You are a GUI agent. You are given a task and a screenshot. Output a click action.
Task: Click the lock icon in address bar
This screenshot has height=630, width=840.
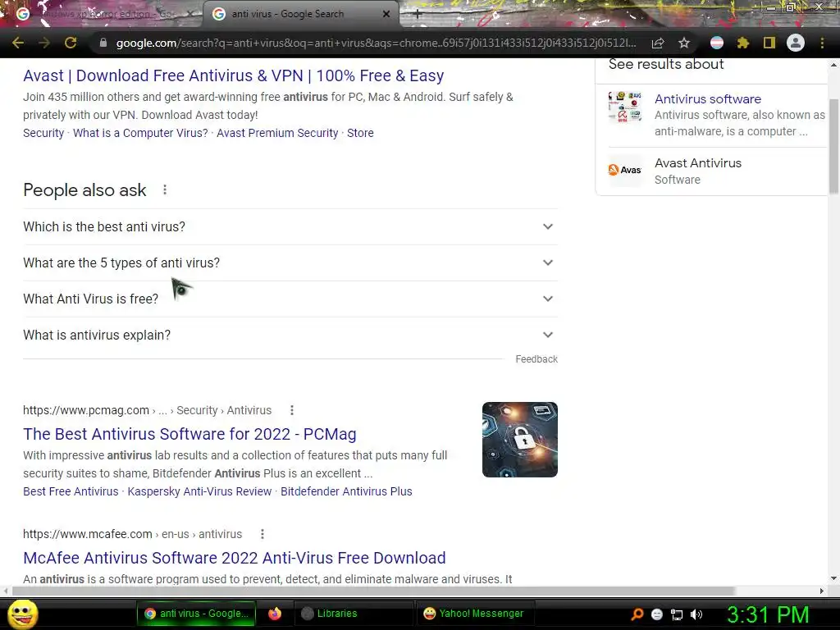[103, 43]
